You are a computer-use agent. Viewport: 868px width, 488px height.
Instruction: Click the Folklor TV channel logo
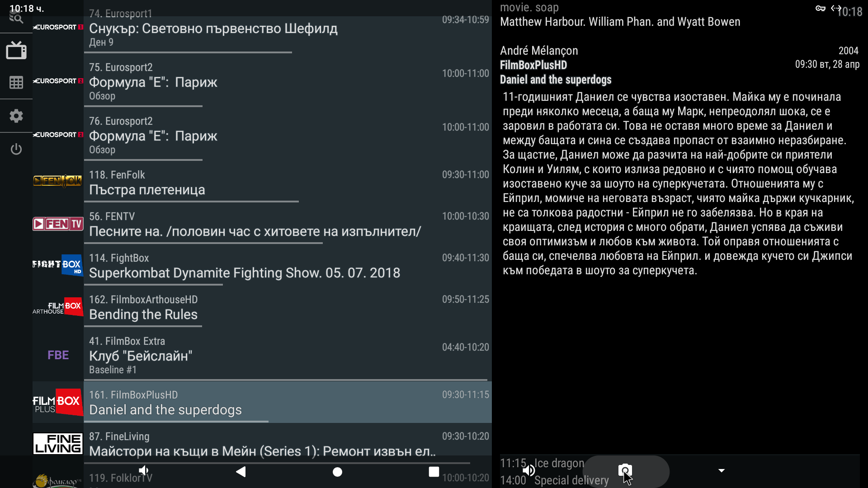pyautogui.click(x=58, y=480)
